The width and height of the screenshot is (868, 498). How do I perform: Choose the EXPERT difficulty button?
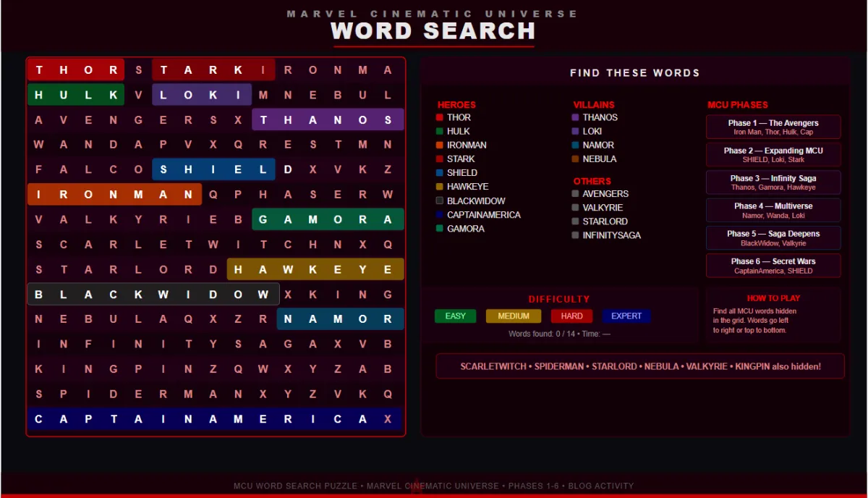626,316
